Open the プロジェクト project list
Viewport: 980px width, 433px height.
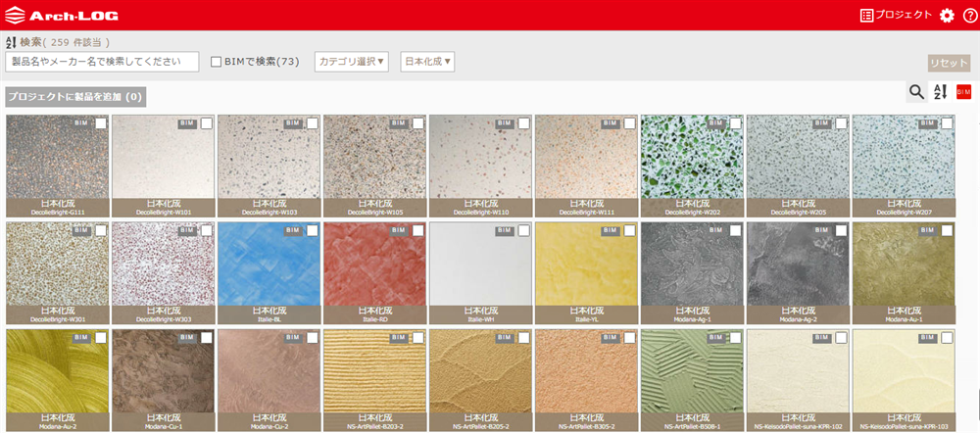click(897, 15)
